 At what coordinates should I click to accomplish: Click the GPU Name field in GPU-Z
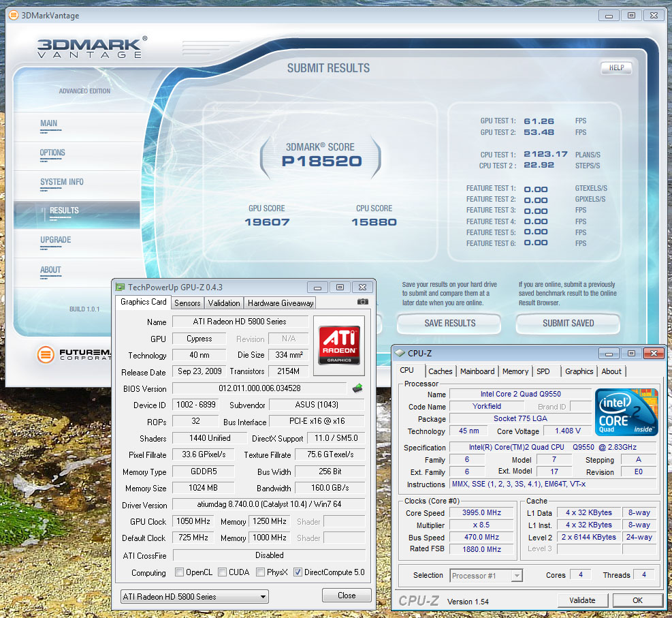240,322
